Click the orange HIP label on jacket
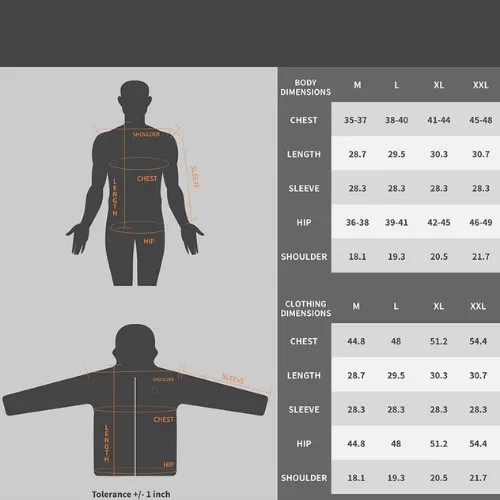Screen dimensions: 500x500 pos(169,465)
